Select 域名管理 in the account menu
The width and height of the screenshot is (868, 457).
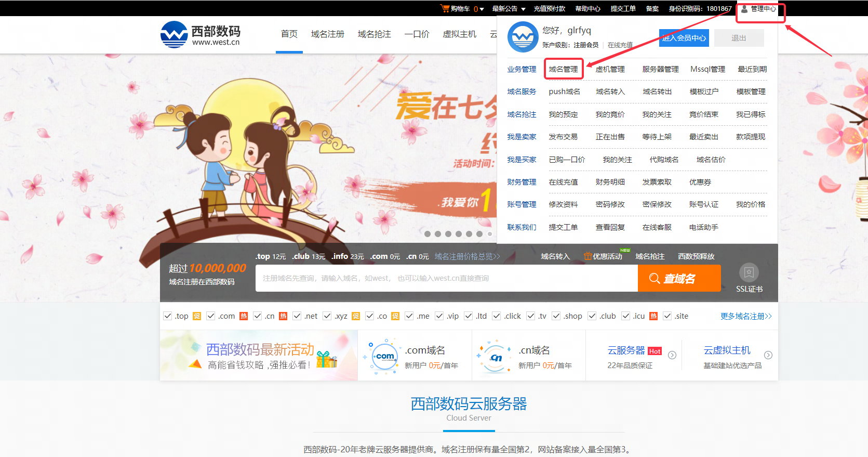click(x=563, y=69)
